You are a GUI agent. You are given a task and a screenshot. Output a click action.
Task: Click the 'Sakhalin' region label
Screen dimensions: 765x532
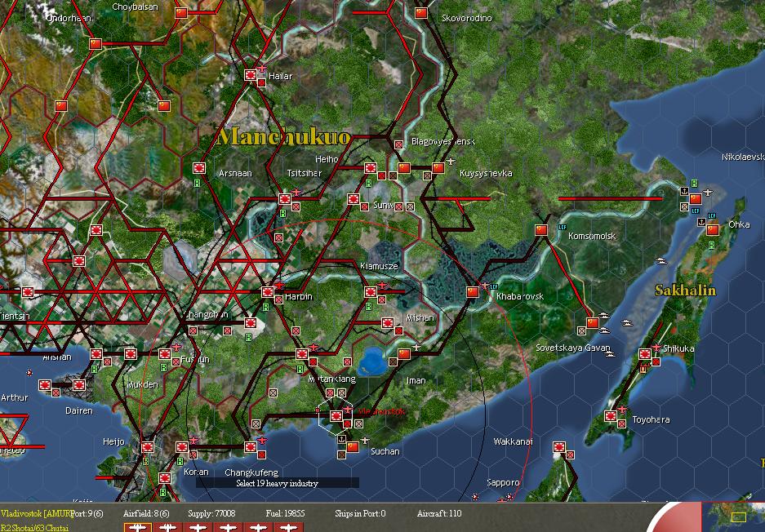[686, 290]
